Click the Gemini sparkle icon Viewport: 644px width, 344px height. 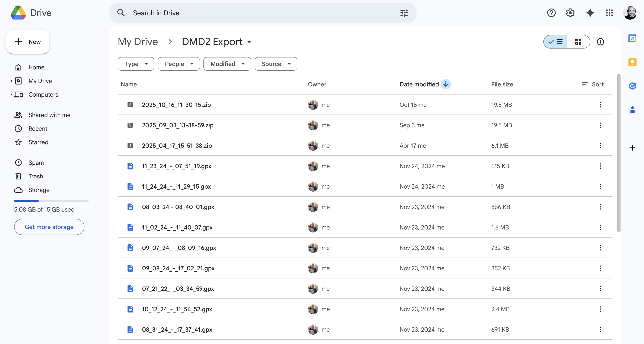(590, 13)
